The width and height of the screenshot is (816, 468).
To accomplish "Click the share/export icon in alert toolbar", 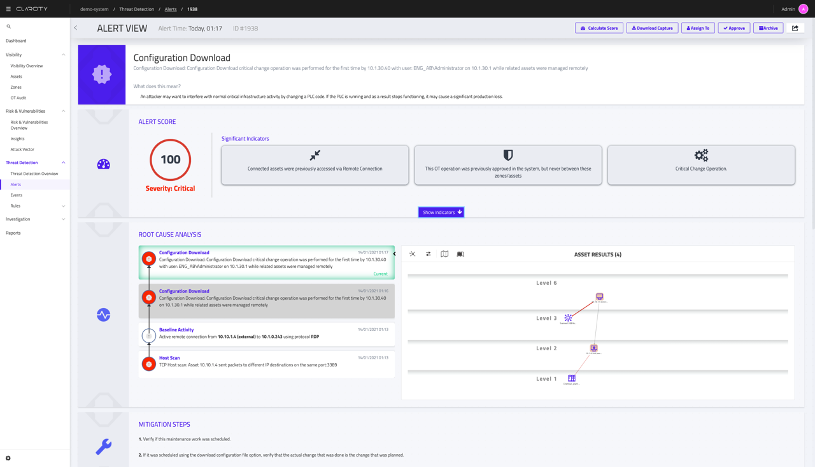I will [x=795, y=28].
